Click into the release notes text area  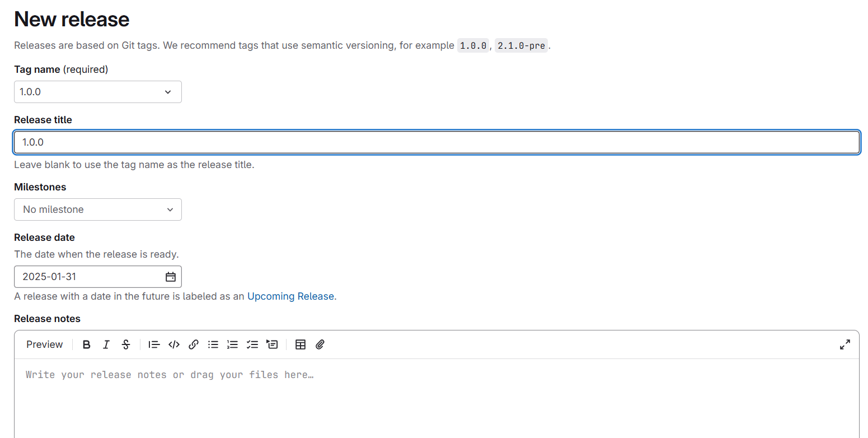pos(437,398)
